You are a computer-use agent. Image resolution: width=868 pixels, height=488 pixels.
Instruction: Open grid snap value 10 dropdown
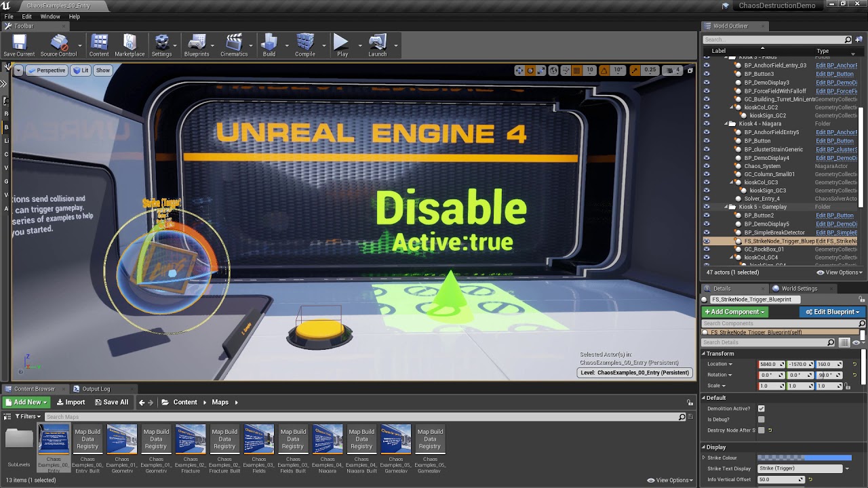(589, 70)
